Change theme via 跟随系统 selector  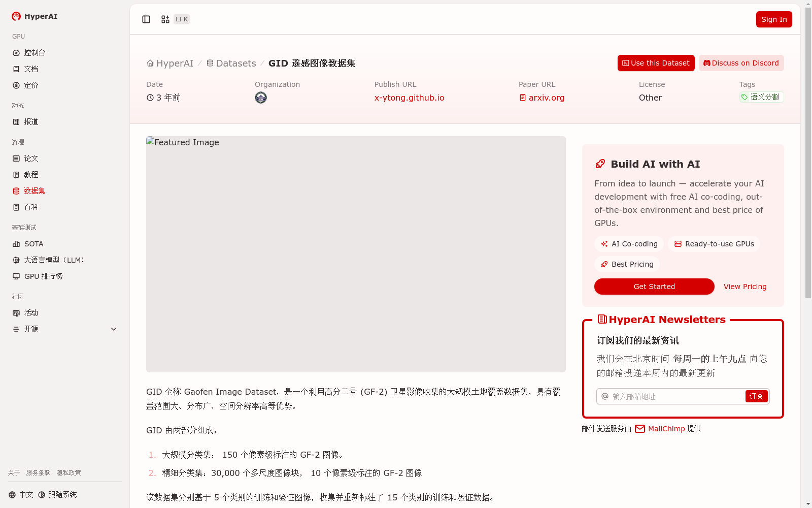pos(57,495)
